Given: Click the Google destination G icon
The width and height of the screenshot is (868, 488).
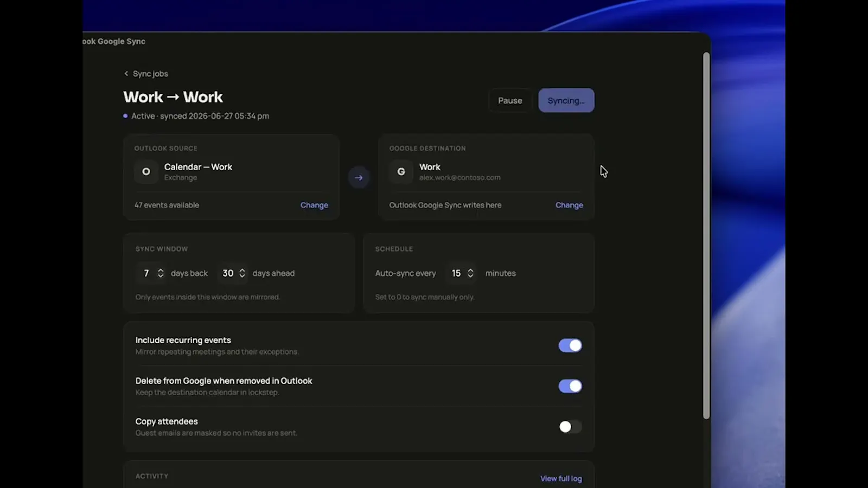Looking at the screenshot, I should [401, 171].
